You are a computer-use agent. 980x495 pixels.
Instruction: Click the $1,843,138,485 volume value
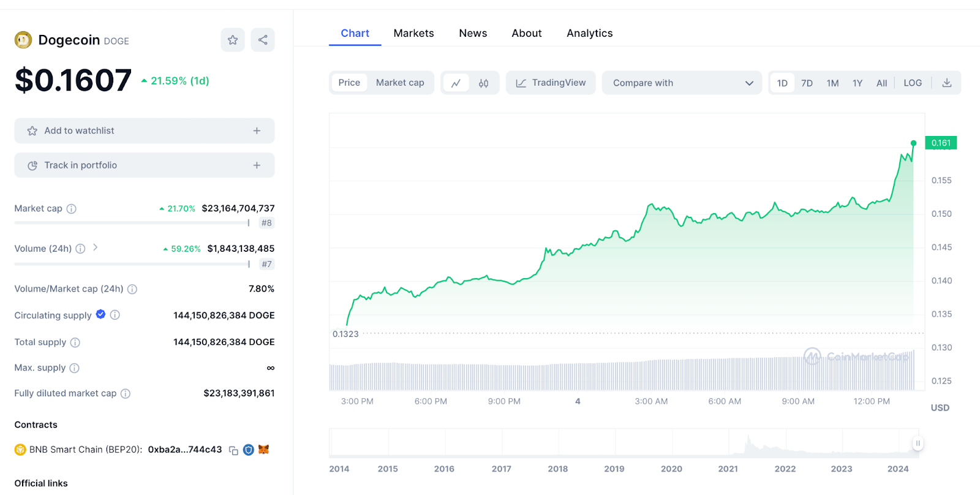241,249
